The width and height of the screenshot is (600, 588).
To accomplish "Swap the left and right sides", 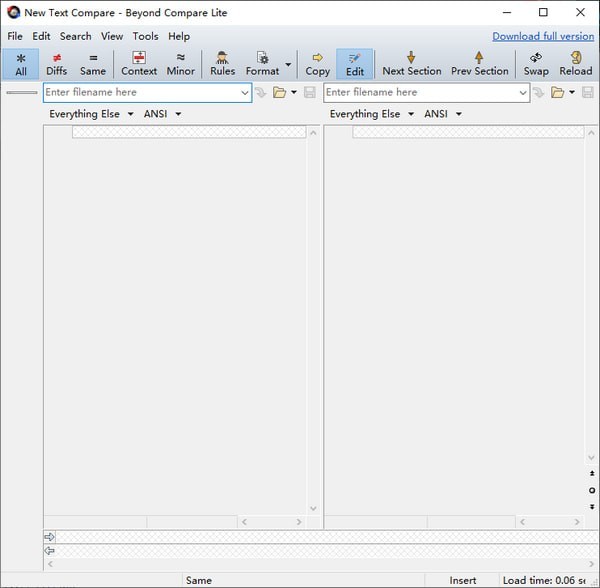I will click(536, 64).
